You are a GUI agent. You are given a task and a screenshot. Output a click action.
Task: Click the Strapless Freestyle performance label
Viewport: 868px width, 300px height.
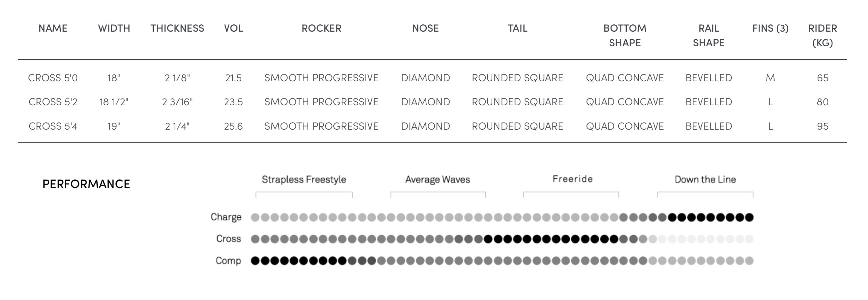[304, 179]
